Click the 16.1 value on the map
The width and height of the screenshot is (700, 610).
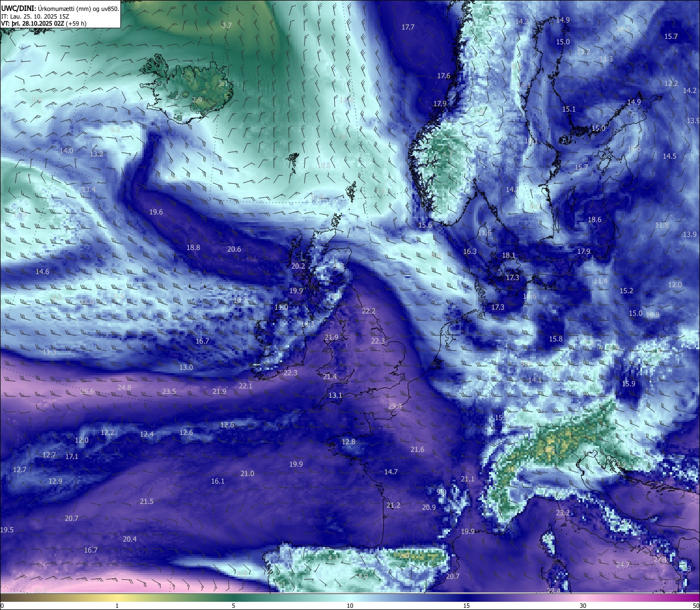(218, 481)
